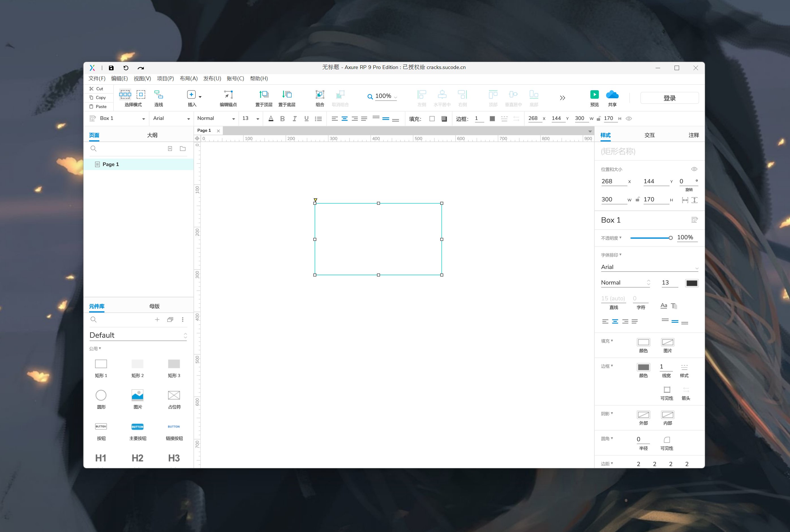Click fit-width-to-text icon in size panel
This screenshot has width=790, height=532.
685,200
